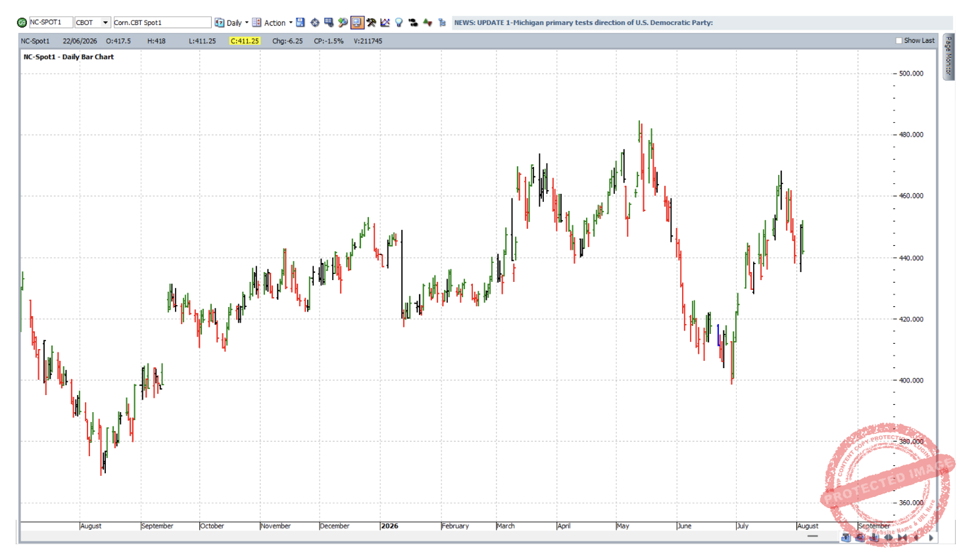Open the Page Monitor side tab
Screen dimensions: 980x560
(x=948, y=57)
